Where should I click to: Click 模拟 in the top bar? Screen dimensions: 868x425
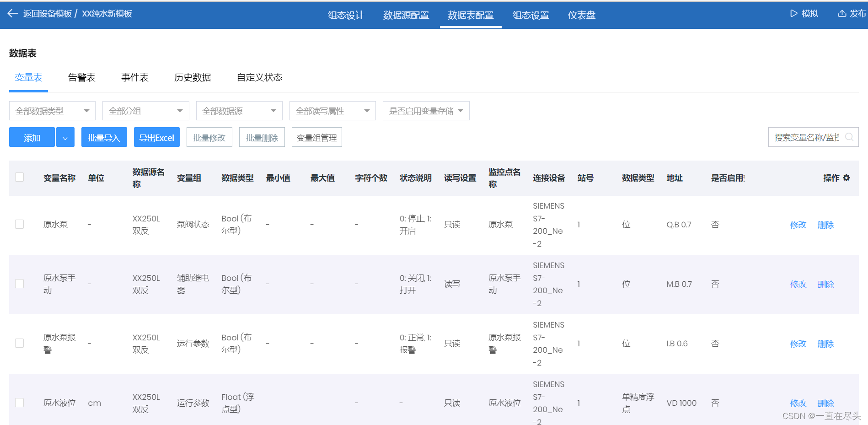tap(810, 14)
